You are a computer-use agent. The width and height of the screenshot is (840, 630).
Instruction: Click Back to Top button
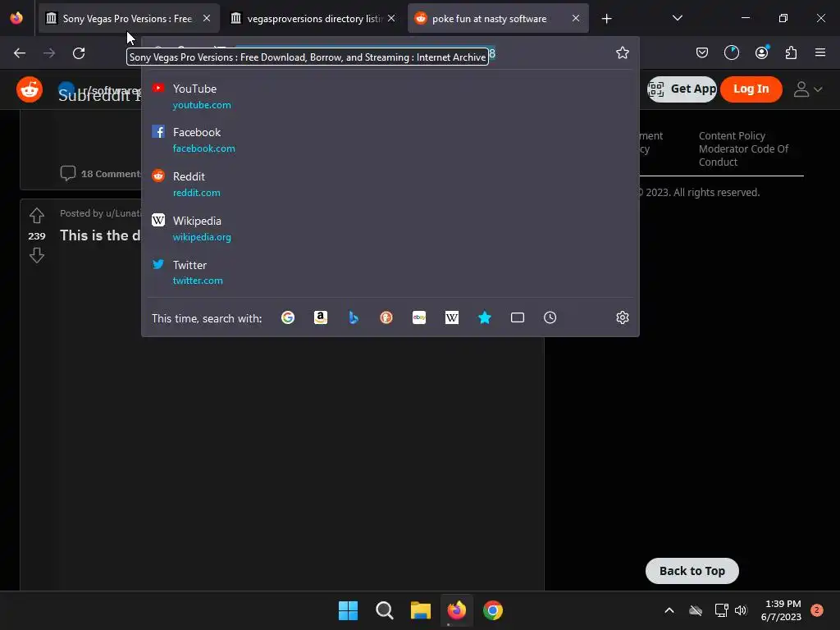692,571
